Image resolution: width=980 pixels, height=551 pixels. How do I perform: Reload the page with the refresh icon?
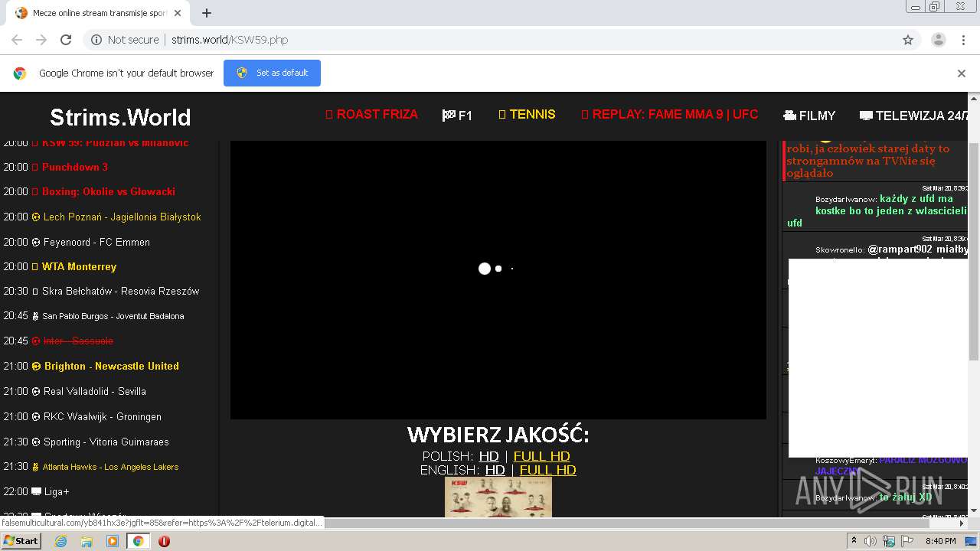[x=66, y=40]
